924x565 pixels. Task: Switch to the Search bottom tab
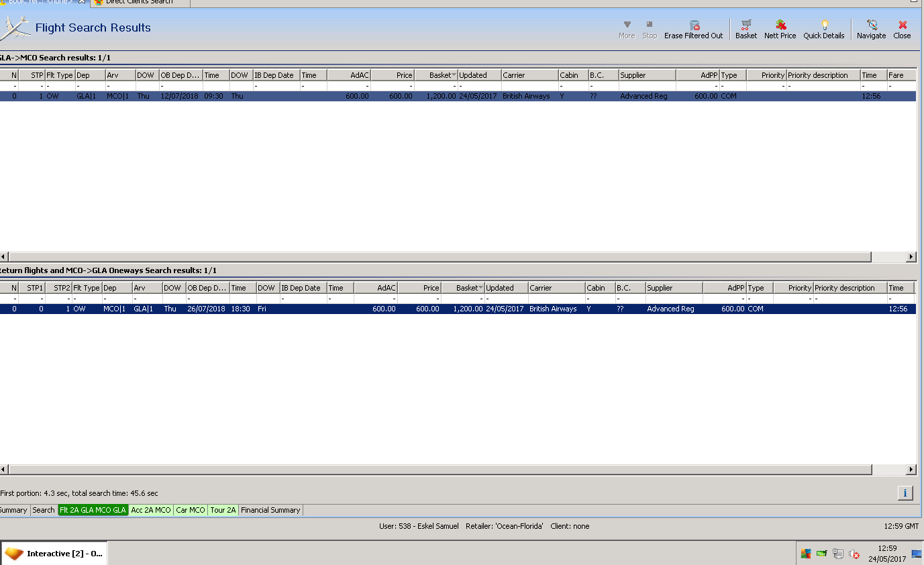[44, 510]
